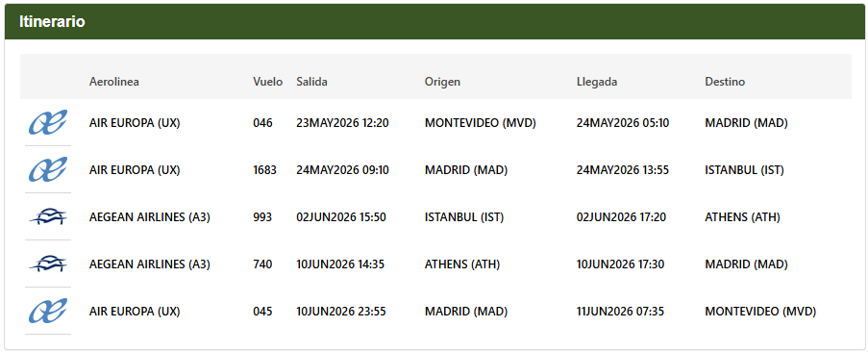The image size is (868, 352).
Task: Click the Air Europa logo for flight 045
Action: pos(48,311)
